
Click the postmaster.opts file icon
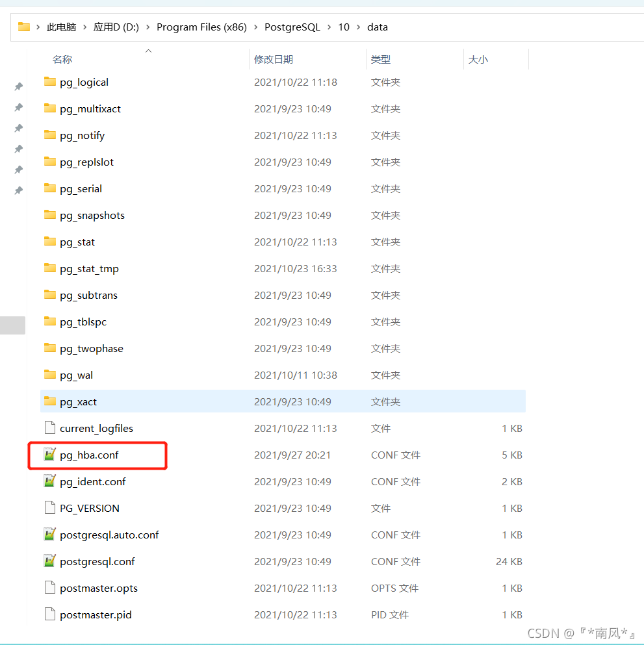50,587
